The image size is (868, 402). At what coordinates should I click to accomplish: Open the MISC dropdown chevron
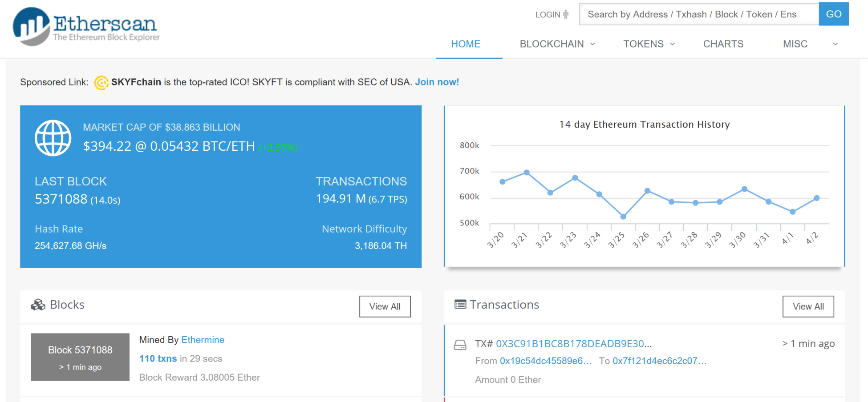[x=835, y=44]
